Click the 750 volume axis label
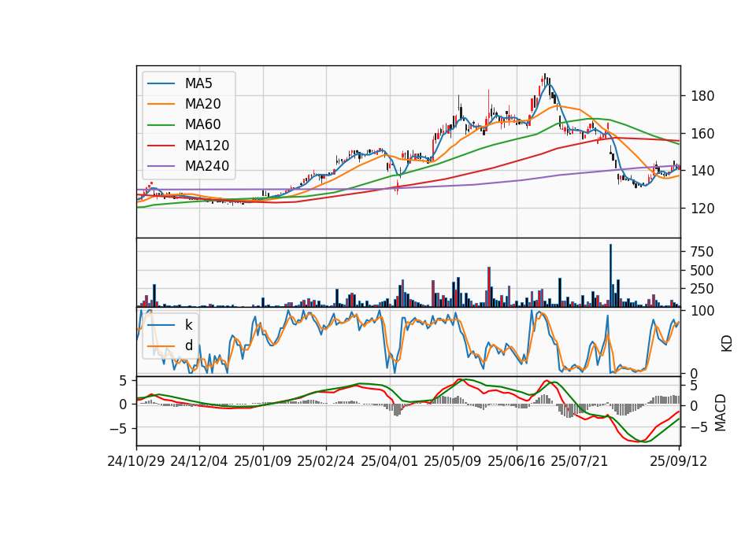Screen dimensions: 756x543 [x=702, y=252]
